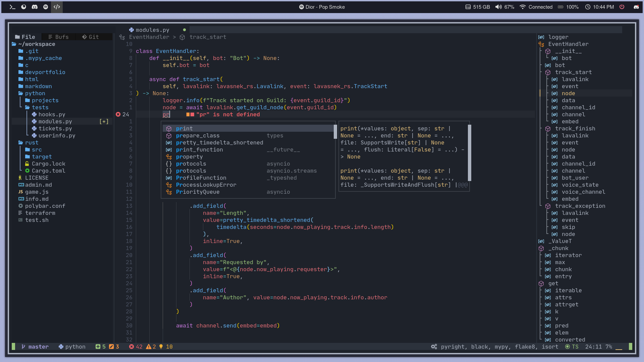This screenshot has width=644, height=362.
Task: Click the terminal icon in top bar
Action: (12, 7)
